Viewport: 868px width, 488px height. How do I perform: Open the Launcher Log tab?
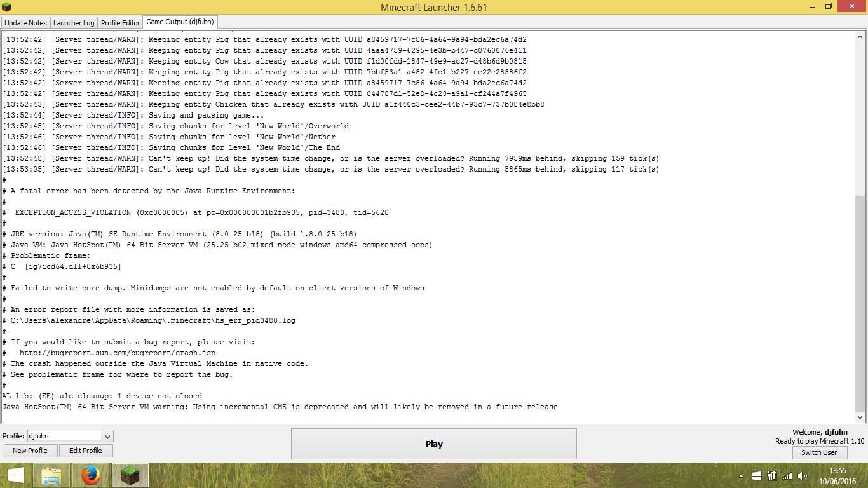[x=74, y=23]
